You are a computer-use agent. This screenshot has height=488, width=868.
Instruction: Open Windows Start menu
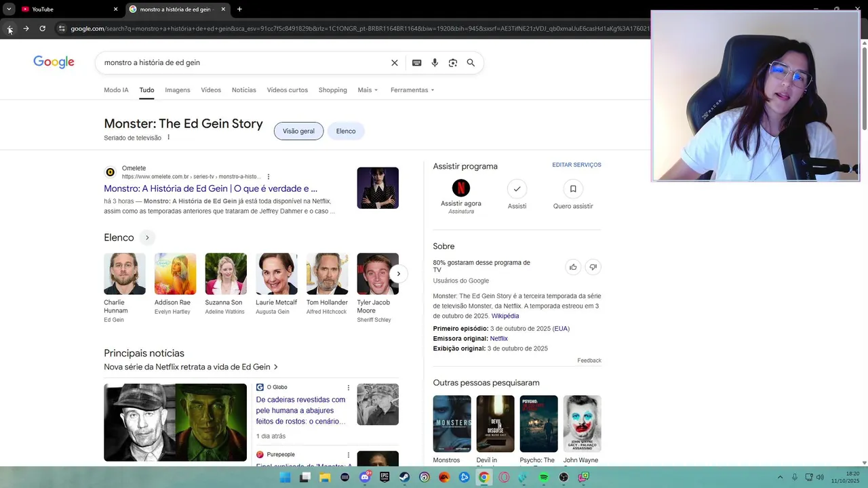[285, 477]
